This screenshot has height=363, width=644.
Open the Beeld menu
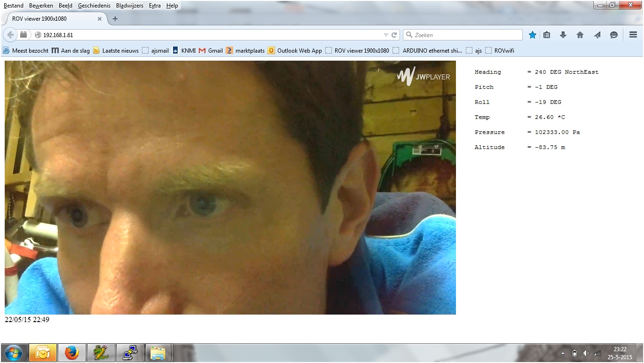(x=65, y=6)
